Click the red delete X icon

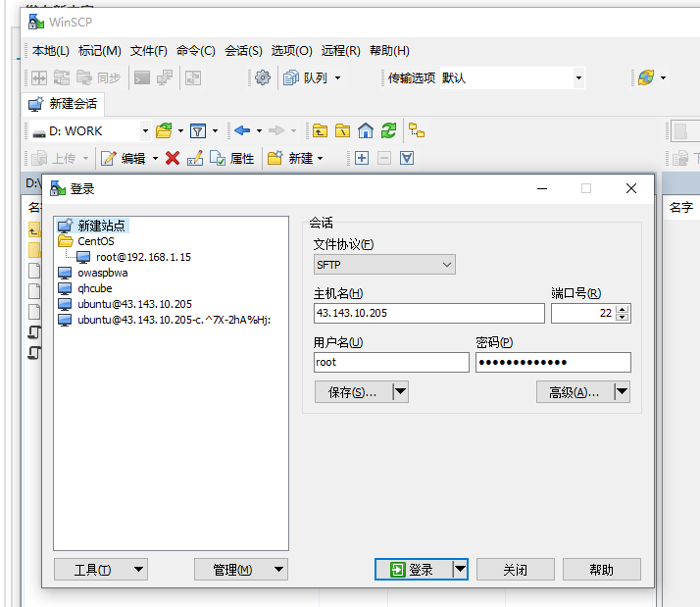tap(173, 158)
